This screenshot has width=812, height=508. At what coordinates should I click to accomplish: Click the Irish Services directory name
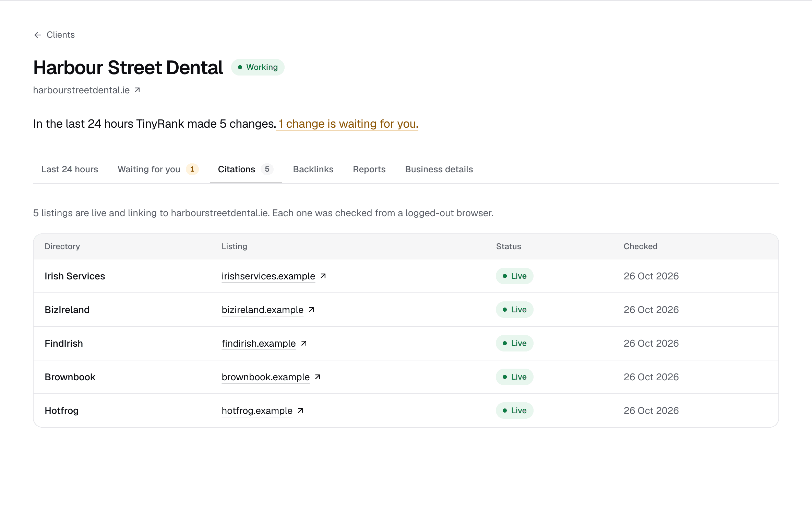click(75, 276)
